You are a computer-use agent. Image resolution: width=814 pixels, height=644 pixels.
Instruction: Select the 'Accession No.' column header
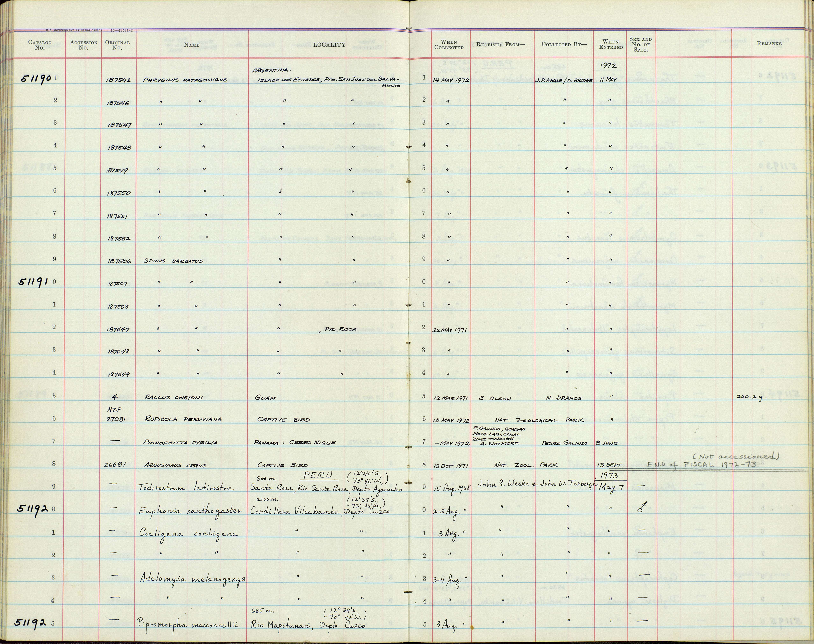pos(84,45)
